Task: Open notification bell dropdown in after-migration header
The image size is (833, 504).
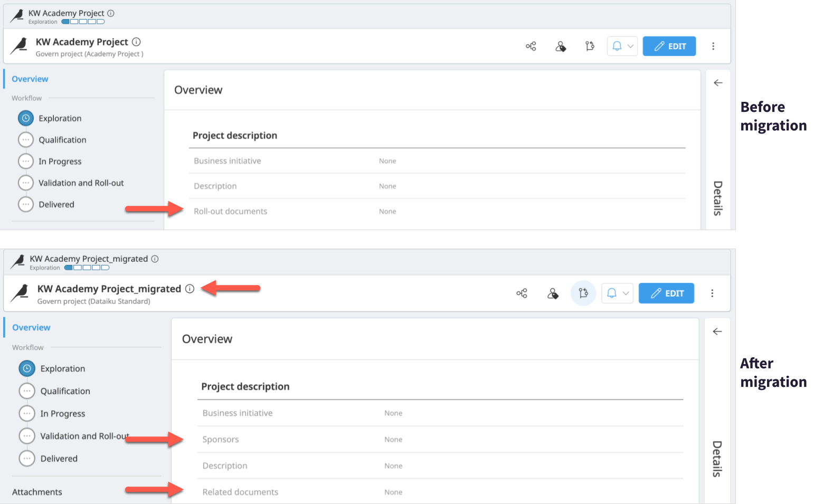Action: point(617,293)
